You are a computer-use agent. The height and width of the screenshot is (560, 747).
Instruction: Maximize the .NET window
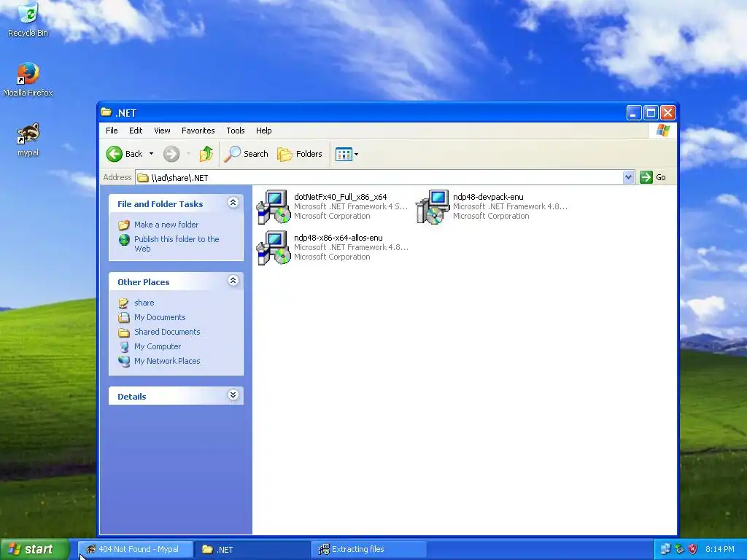tap(651, 113)
